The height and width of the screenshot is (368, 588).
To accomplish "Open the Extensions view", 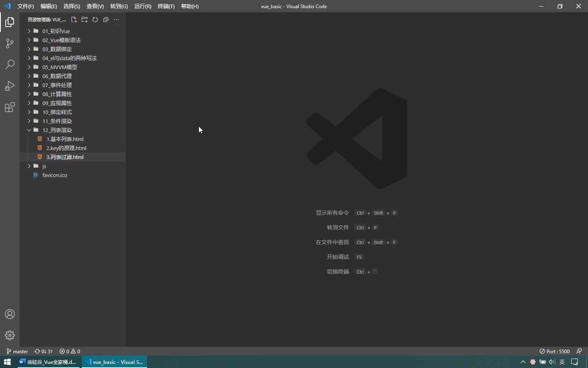I will [x=10, y=107].
